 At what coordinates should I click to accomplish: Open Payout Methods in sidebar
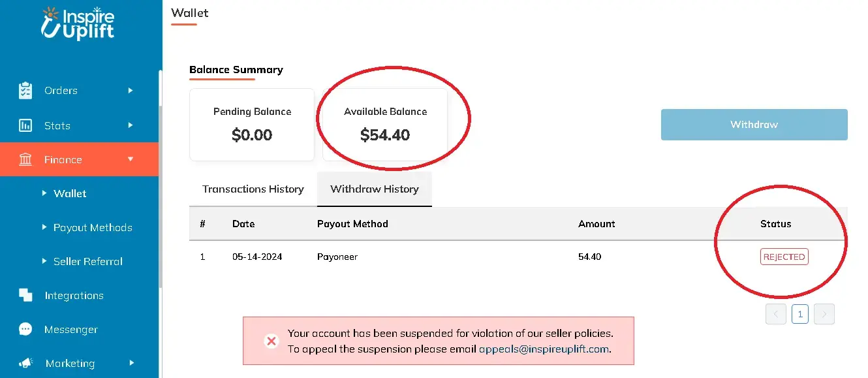93,227
